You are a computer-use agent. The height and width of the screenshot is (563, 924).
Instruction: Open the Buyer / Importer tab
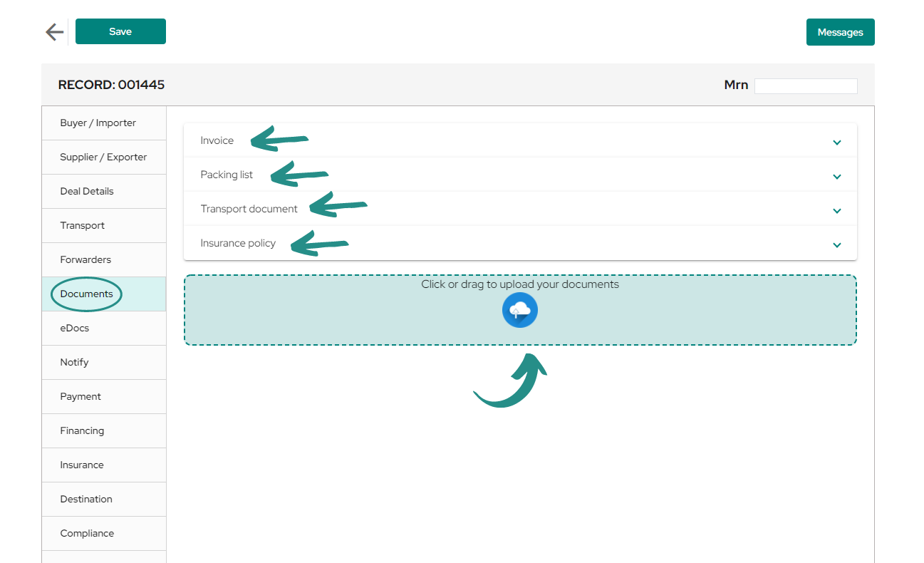tap(104, 123)
